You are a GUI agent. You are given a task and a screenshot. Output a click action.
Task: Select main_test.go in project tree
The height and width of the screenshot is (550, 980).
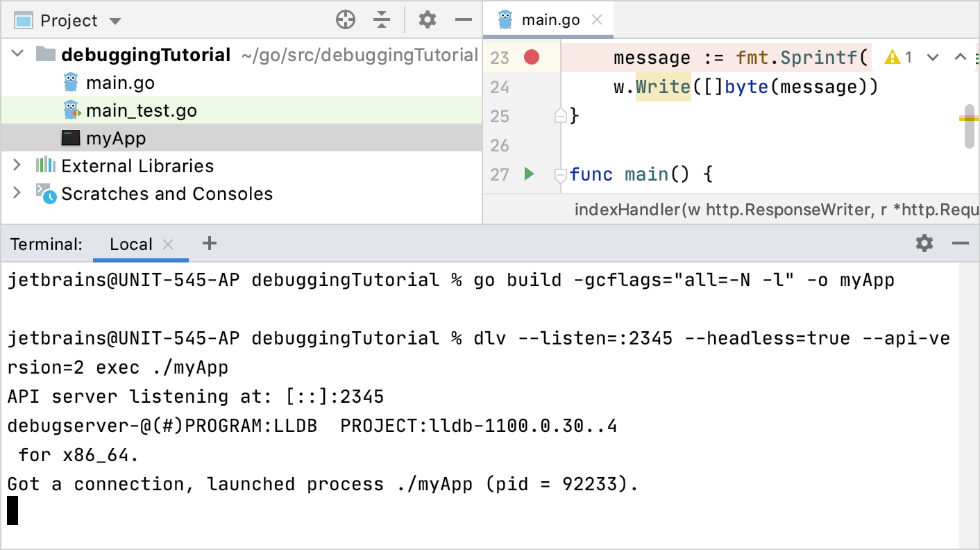[x=141, y=110]
